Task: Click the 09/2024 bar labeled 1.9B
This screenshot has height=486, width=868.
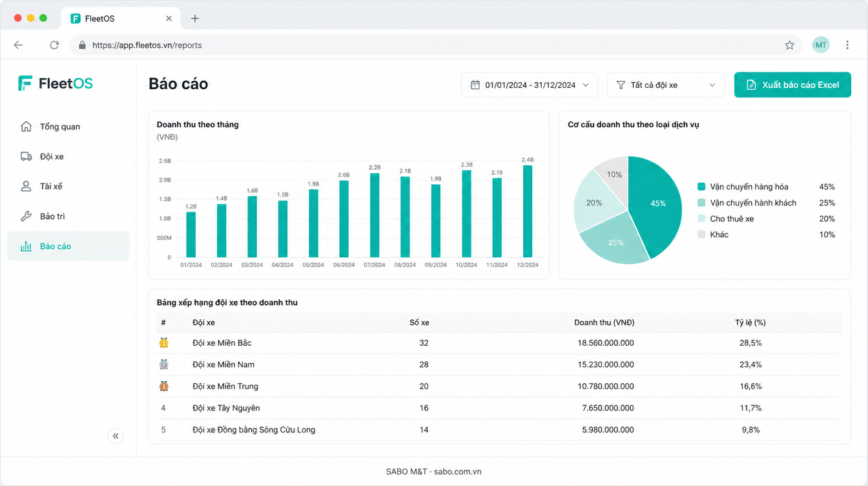Action: [x=436, y=221]
